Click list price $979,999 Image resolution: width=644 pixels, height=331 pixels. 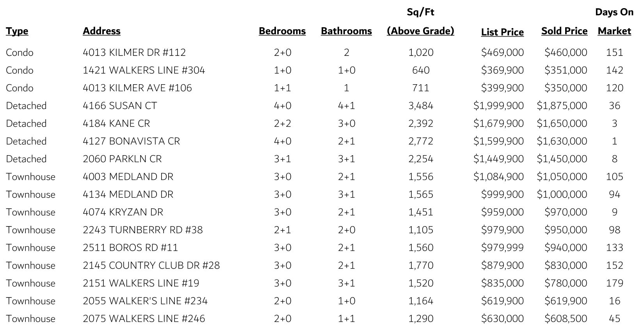pyautogui.click(x=502, y=248)
